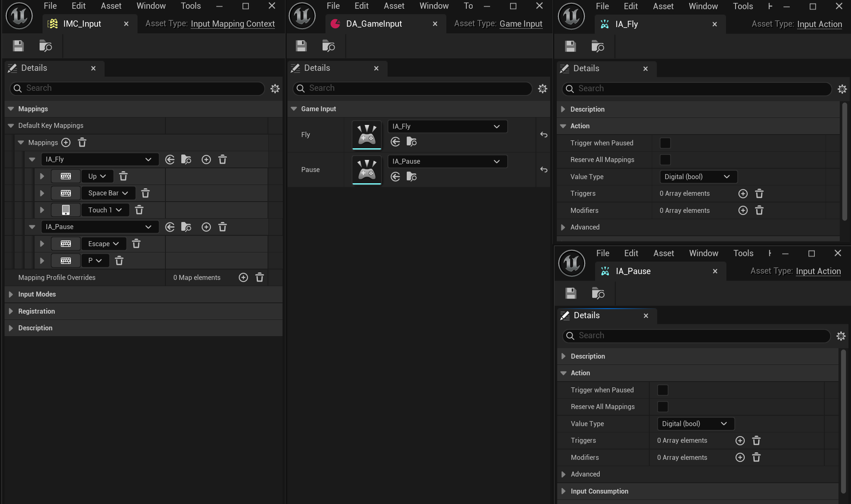The width and height of the screenshot is (851, 504).
Task: Open the Escape key selector dropdown
Action: 104,244
